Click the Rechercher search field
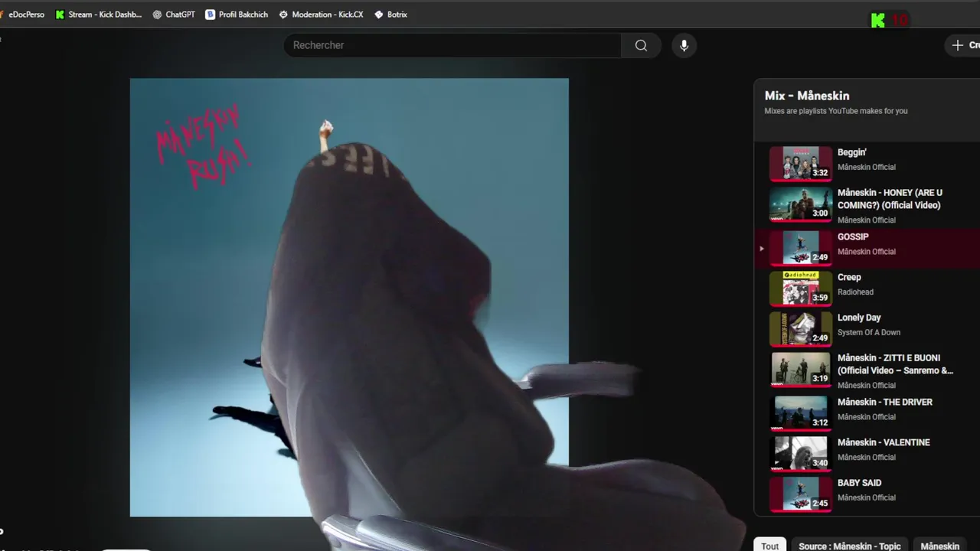This screenshot has height=551, width=980. pyautogui.click(x=452, y=45)
